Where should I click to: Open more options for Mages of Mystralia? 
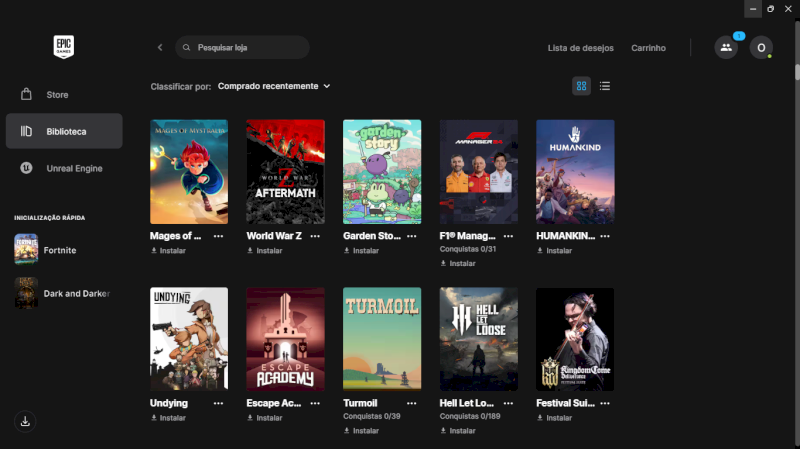pyautogui.click(x=218, y=236)
